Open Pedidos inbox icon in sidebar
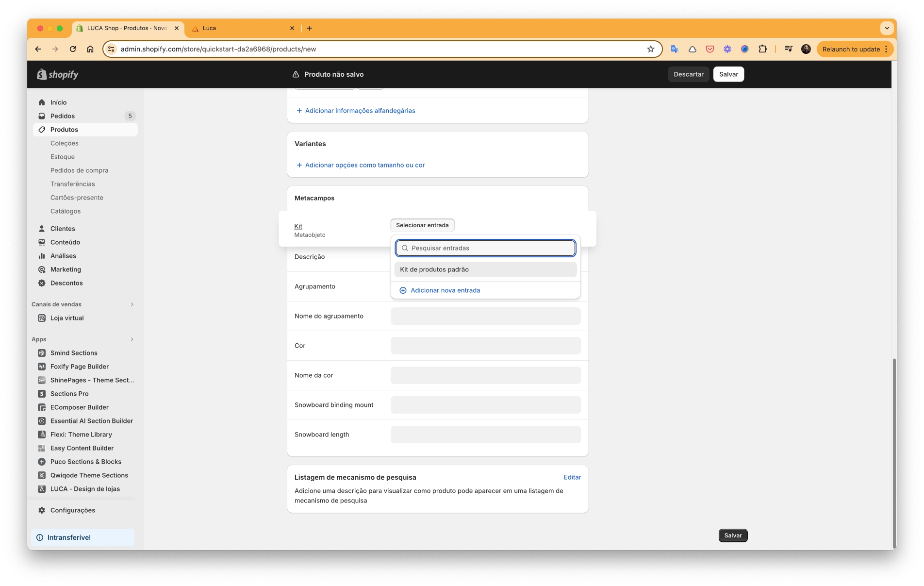Viewport: 924px width, 586px height. [x=42, y=116]
